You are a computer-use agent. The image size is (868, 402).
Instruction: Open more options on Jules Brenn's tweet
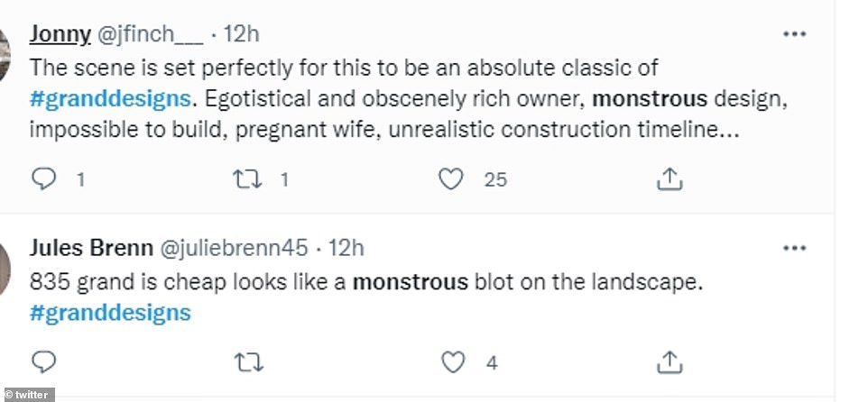click(x=794, y=248)
